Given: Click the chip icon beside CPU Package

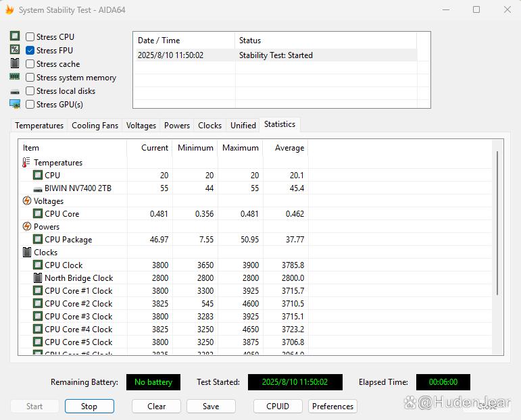Looking at the screenshot, I should tap(38, 240).
